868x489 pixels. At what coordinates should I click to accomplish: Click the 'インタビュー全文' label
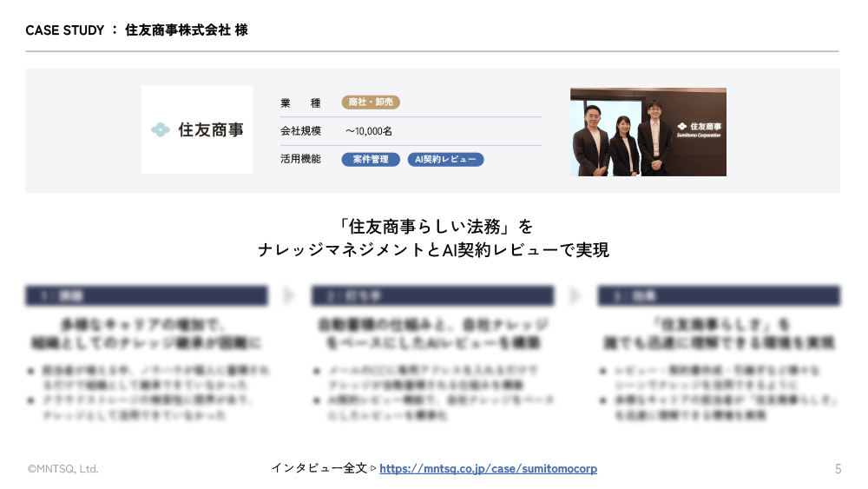pyautogui.click(x=319, y=468)
